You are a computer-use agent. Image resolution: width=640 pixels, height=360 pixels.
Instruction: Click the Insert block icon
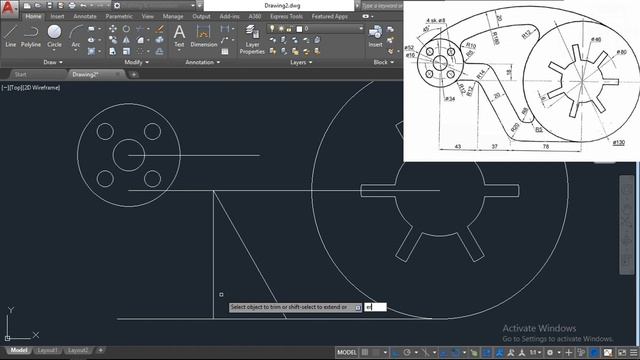[375, 36]
